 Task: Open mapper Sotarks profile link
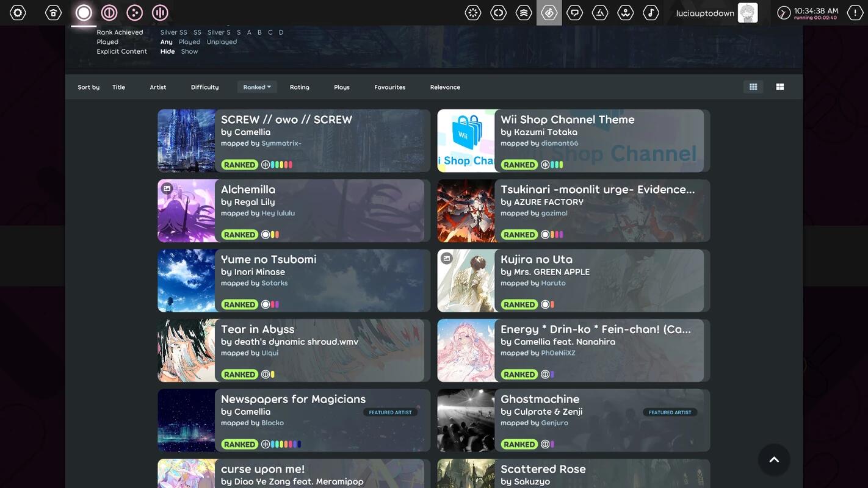(x=275, y=283)
